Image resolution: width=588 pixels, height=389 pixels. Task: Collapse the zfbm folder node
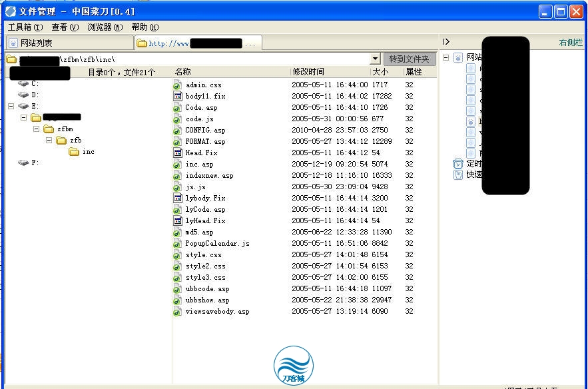pos(37,129)
